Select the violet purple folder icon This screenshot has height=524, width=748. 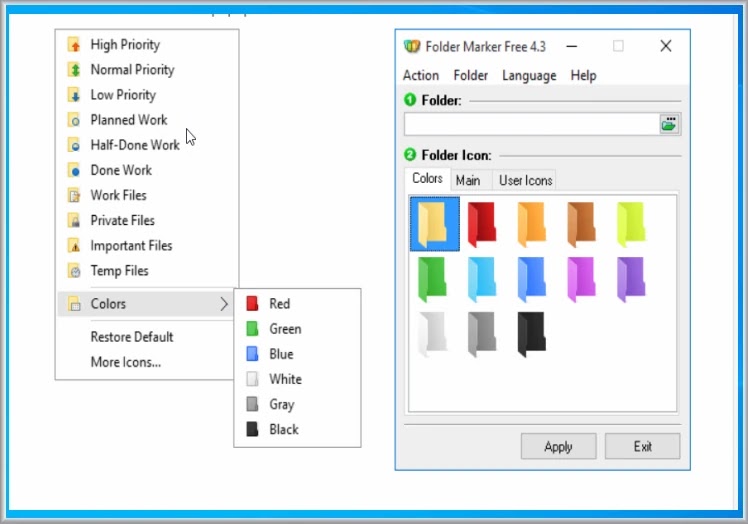[x=631, y=279]
